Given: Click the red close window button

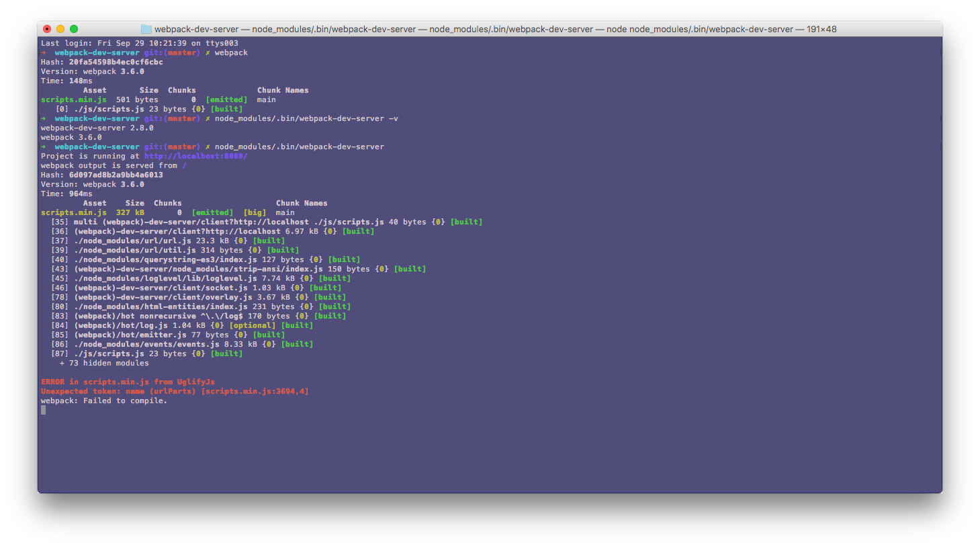Looking at the screenshot, I should [47, 29].
